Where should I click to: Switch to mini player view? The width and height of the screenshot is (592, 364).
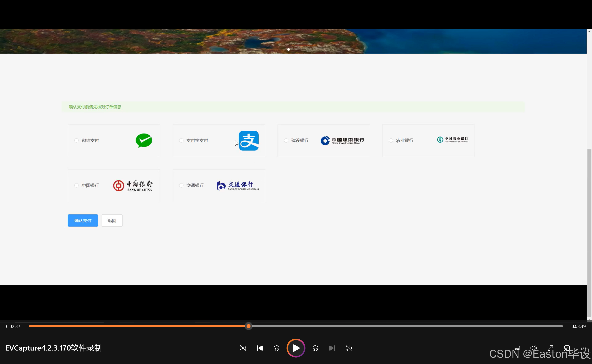pyautogui.click(x=567, y=348)
